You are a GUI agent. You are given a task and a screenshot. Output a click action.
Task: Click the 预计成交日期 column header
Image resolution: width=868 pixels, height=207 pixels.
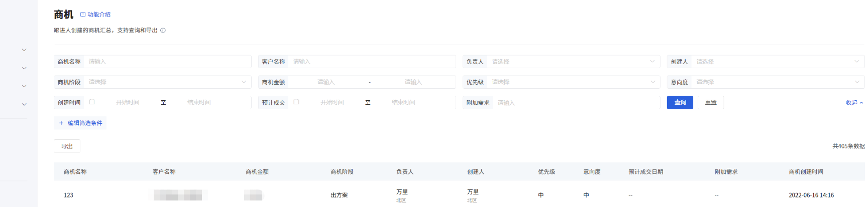click(646, 172)
